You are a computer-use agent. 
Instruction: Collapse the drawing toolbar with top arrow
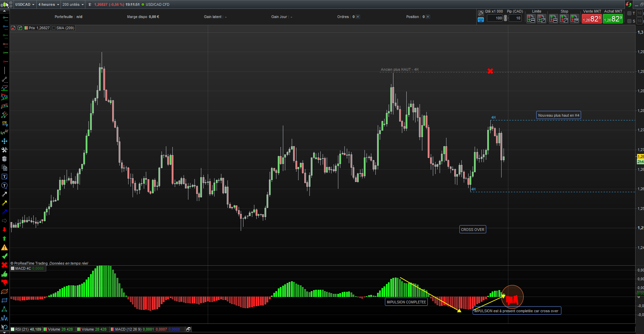pos(4,11)
